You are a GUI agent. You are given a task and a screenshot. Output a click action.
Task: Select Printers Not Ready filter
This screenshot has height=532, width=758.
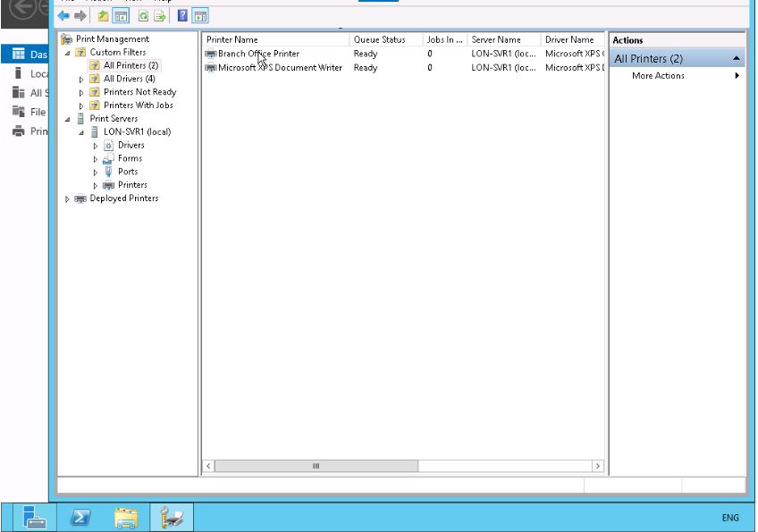[x=139, y=92]
